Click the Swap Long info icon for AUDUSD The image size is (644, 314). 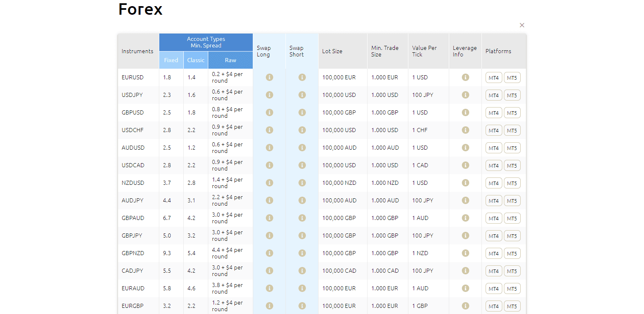click(269, 148)
